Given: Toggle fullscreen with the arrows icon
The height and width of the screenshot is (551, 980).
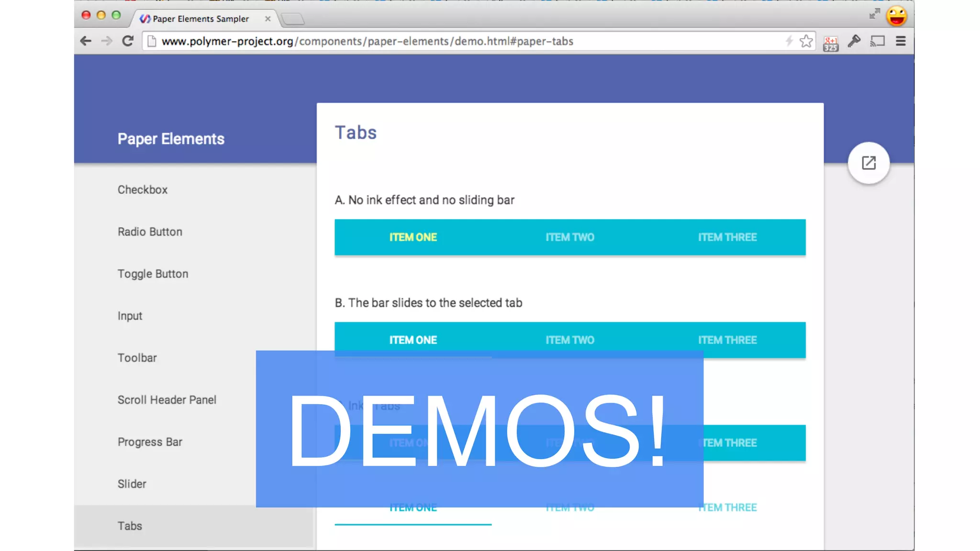Looking at the screenshot, I should [875, 14].
